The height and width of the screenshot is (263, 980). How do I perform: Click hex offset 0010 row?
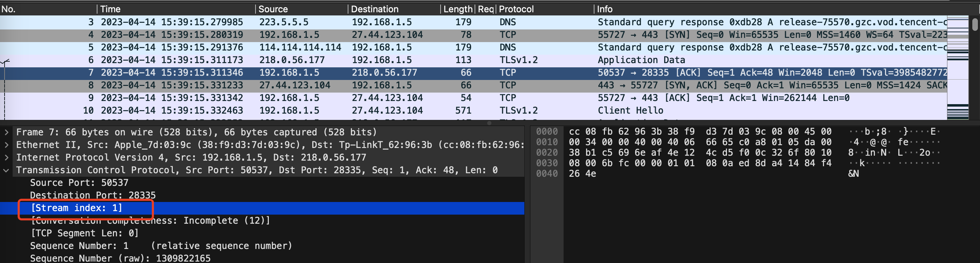click(547, 142)
